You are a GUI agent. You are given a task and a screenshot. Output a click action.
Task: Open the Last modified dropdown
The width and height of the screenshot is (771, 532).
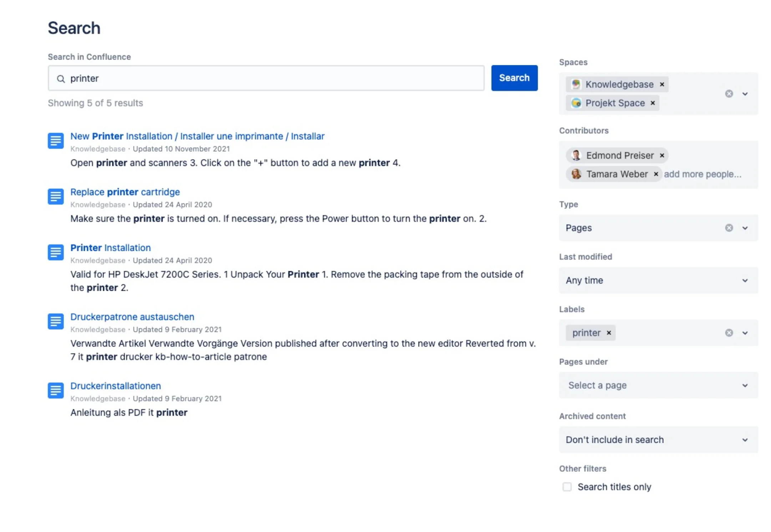pos(658,280)
